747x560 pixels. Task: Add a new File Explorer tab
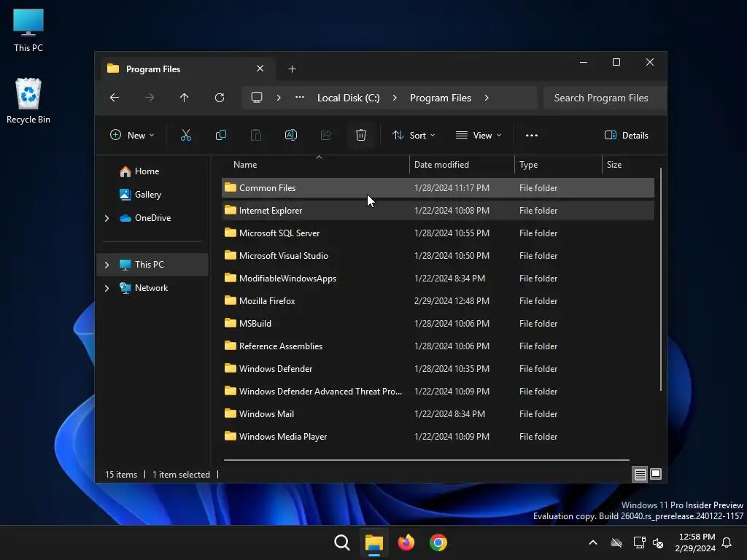292,69
